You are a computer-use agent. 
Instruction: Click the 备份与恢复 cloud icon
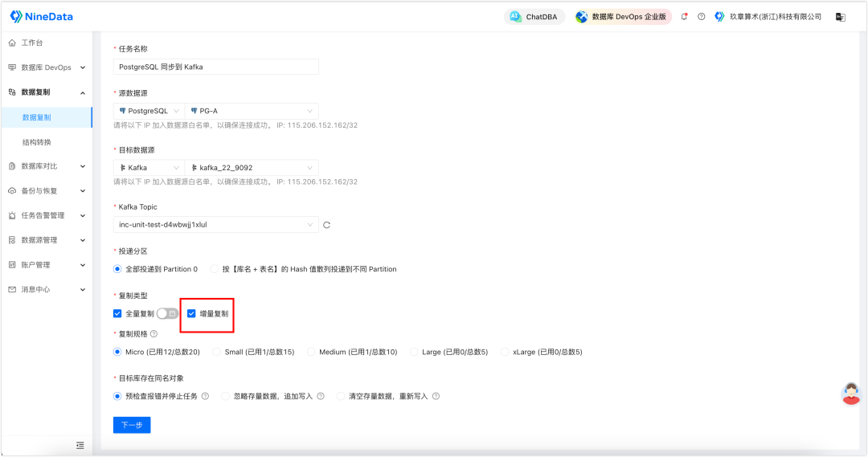[12, 191]
